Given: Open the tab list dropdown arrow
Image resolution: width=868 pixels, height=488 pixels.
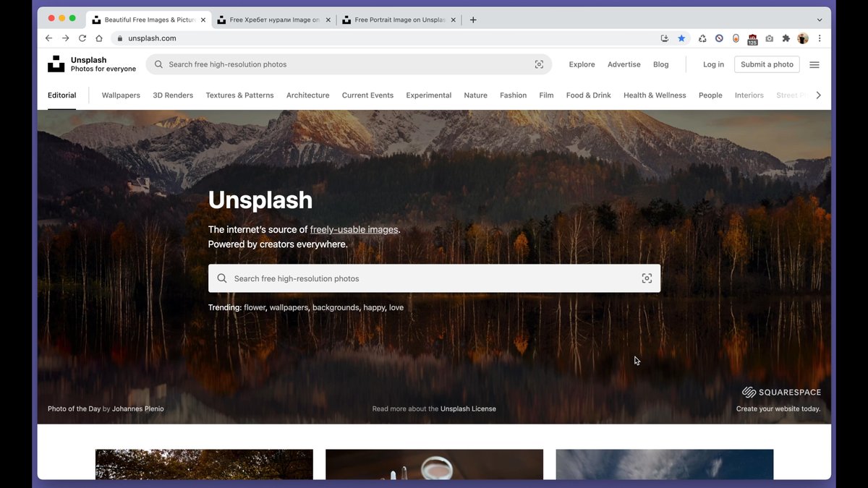Looking at the screenshot, I should tap(820, 20).
